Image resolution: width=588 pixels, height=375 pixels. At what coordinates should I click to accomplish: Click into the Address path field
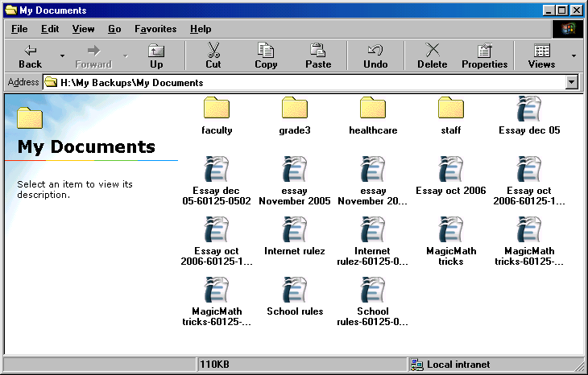[304, 82]
